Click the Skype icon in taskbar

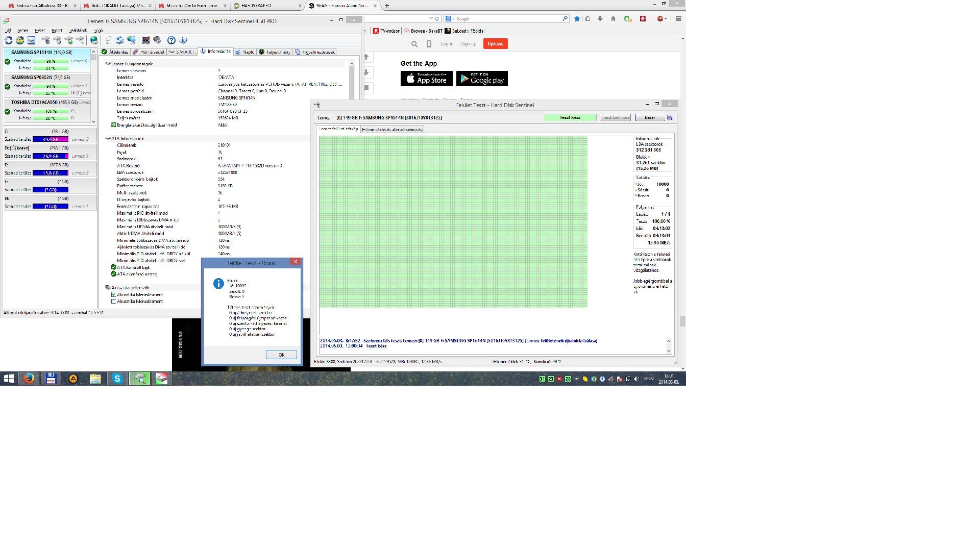pos(117,379)
